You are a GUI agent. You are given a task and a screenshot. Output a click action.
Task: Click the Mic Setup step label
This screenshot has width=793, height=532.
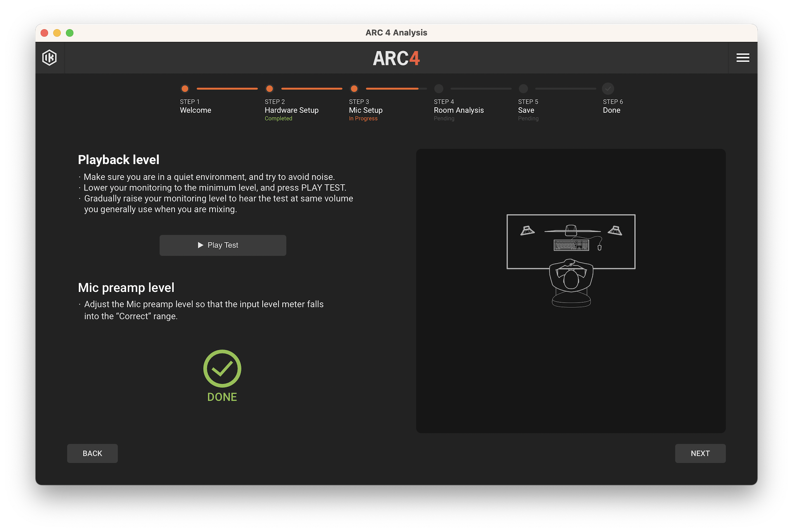tap(366, 110)
